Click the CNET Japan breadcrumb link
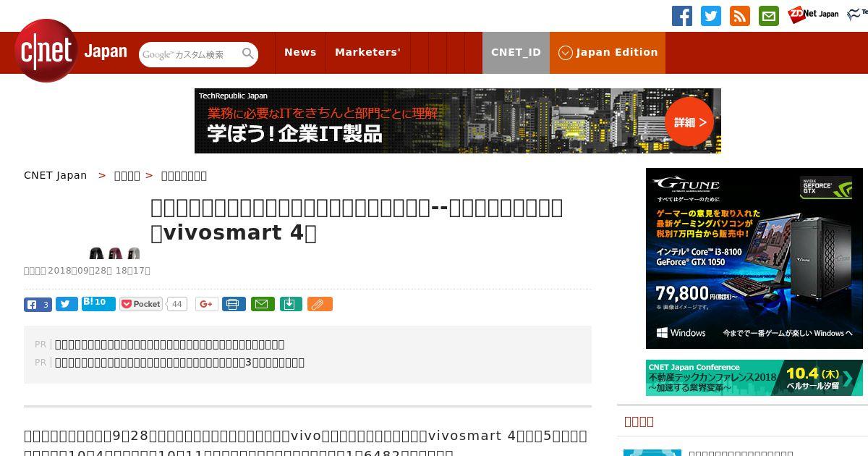This screenshot has width=868, height=456. 56,175
